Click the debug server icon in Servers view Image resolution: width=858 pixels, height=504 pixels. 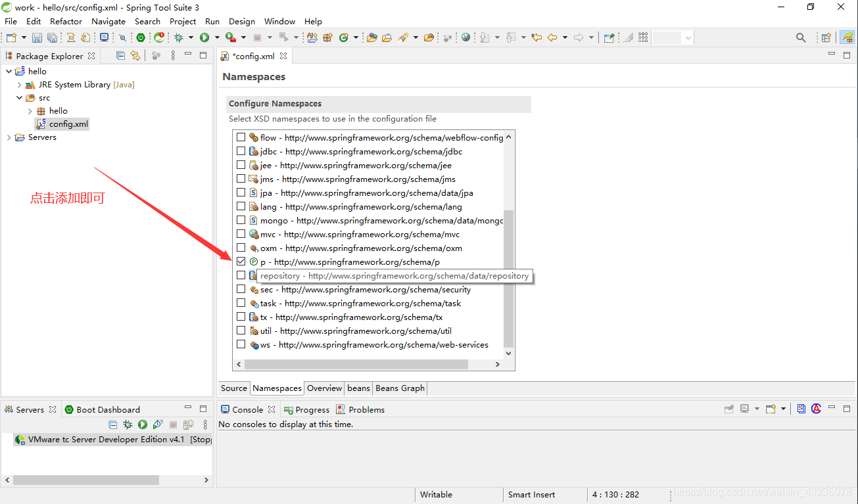tap(128, 425)
